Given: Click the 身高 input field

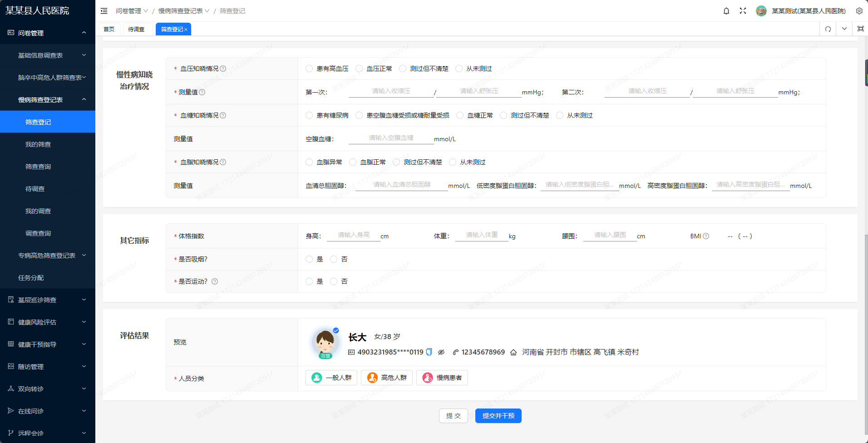Looking at the screenshot, I should pos(354,235).
